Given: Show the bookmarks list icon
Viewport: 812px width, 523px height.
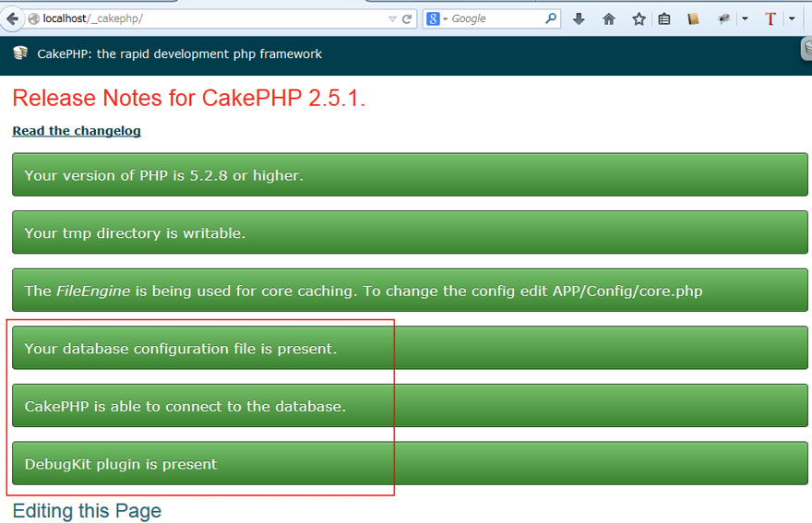Looking at the screenshot, I should click(x=664, y=19).
